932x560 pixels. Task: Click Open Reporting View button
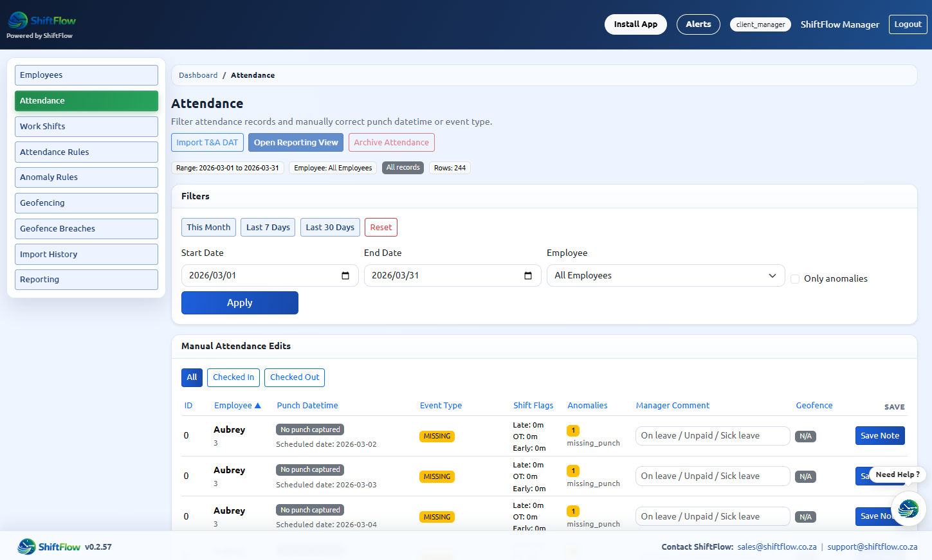pyautogui.click(x=296, y=143)
